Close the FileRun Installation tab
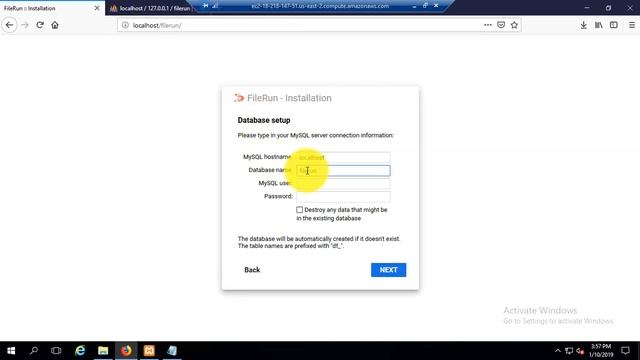Screen dimensions: 640x360 (x=97, y=8)
